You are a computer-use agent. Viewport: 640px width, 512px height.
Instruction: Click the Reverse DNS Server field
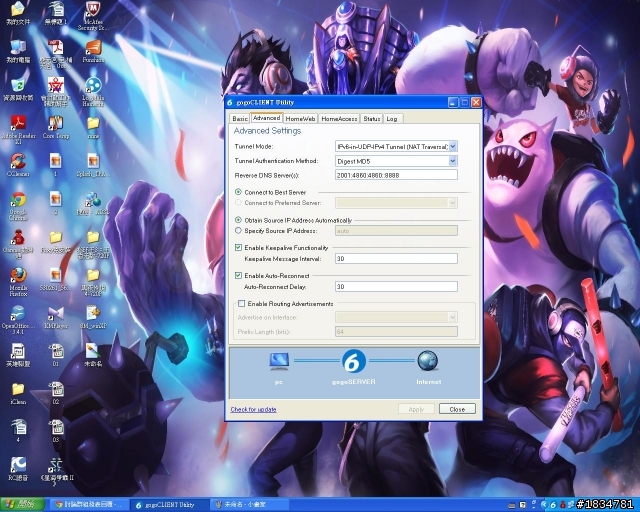(396, 175)
